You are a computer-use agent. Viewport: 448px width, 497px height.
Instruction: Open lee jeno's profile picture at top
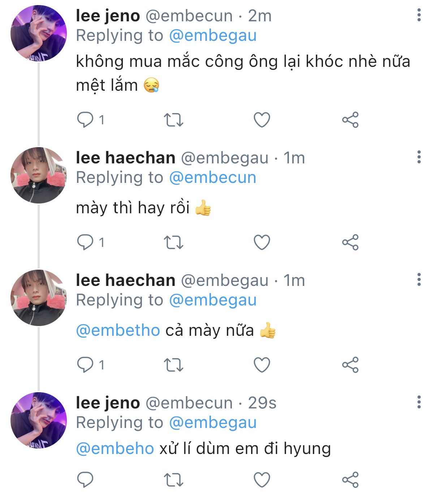39,33
